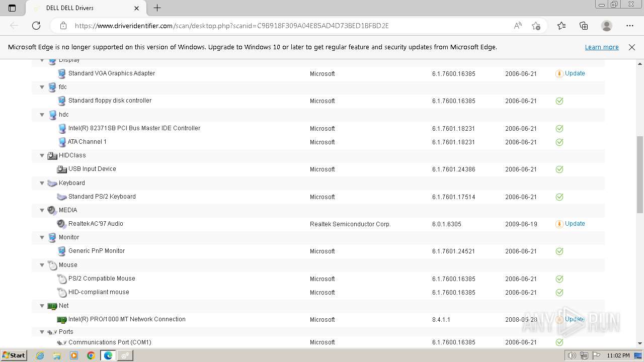Open a new browser tab
The height and width of the screenshot is (362, 644).
click(x=157, y=8)
